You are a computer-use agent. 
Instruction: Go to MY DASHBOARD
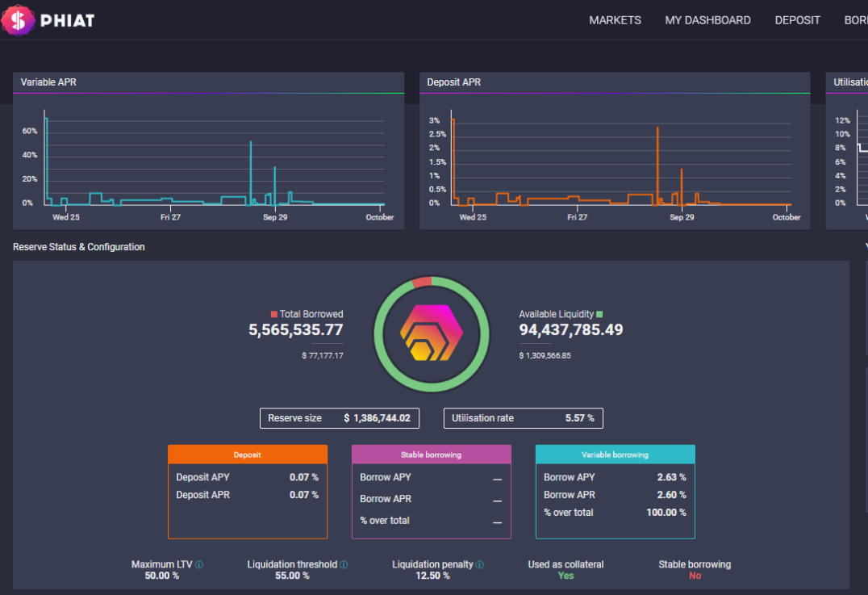pos(708,20)
